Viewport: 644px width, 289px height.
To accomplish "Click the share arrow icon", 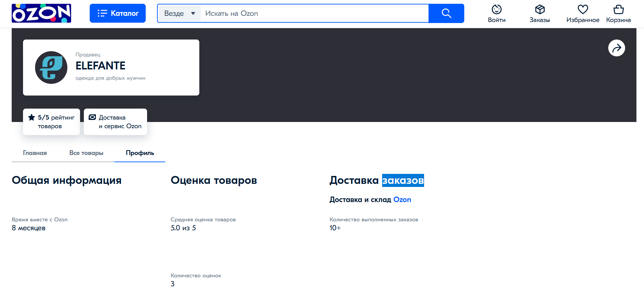I will click(x=617, y=48).
